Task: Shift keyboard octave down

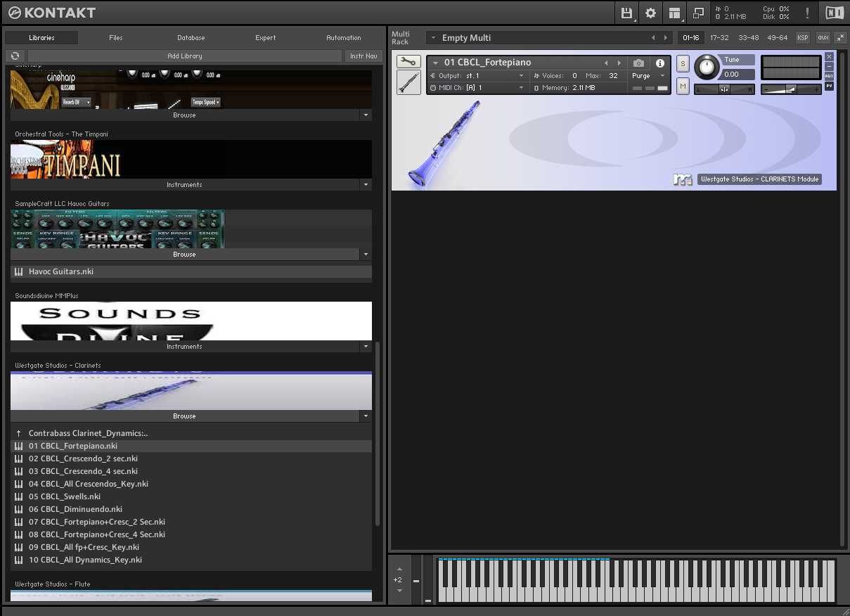Action: tap(399, 591)
